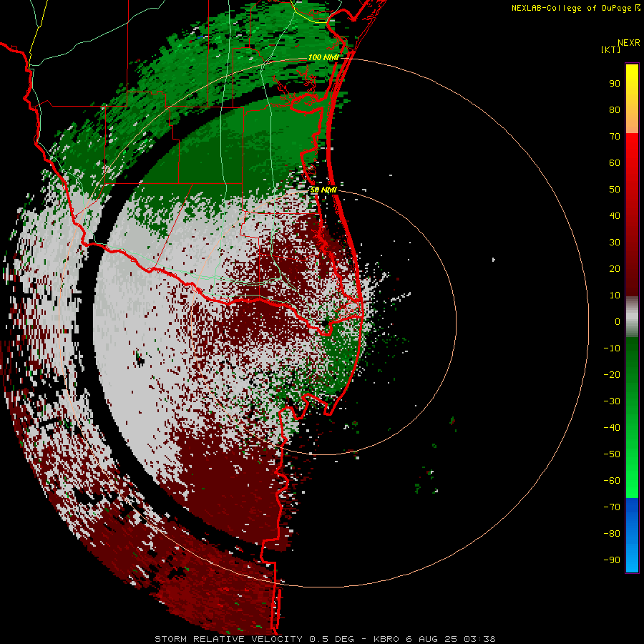Click the Storm Relative Velocity caption at the bottom
The image size is (644, 644).
[x=325, y=639]
